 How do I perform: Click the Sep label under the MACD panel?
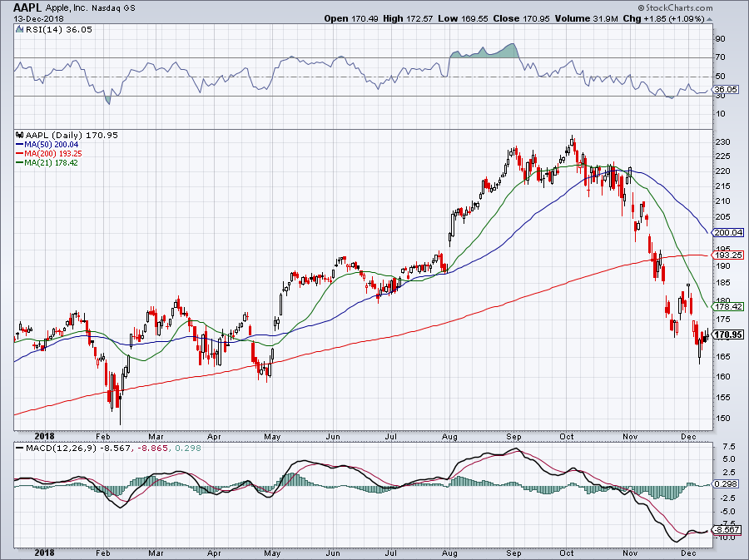click(x=513, y=553)
